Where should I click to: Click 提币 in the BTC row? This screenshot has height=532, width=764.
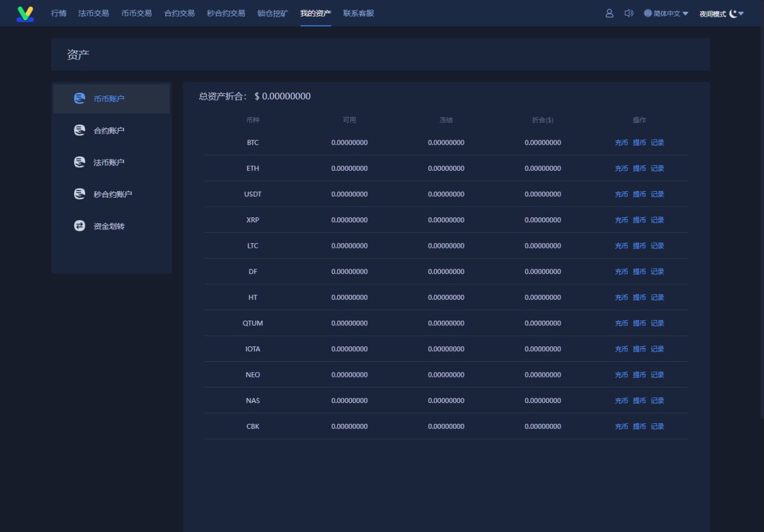click(x=639, y=143)
